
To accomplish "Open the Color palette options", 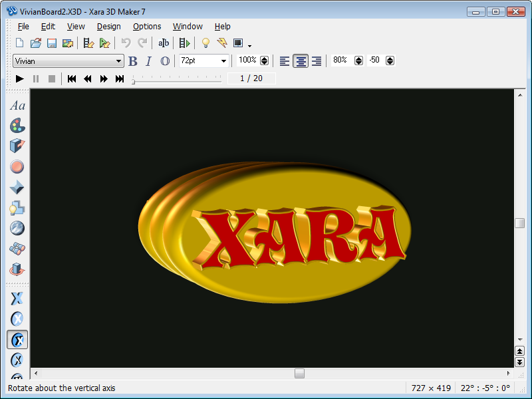I will click(x=17, y=126).
